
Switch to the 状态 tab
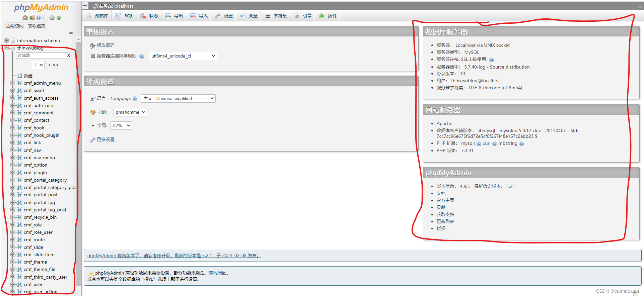coord(149,16)
